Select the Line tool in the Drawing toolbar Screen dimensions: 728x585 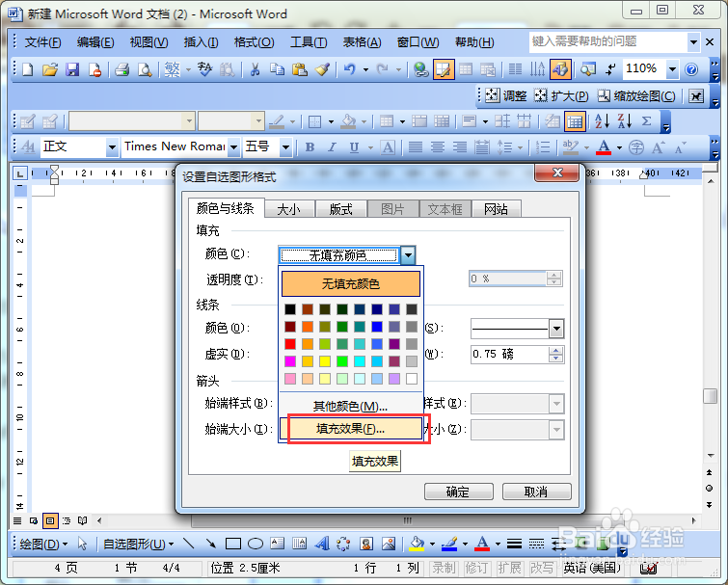pos(188,544)
